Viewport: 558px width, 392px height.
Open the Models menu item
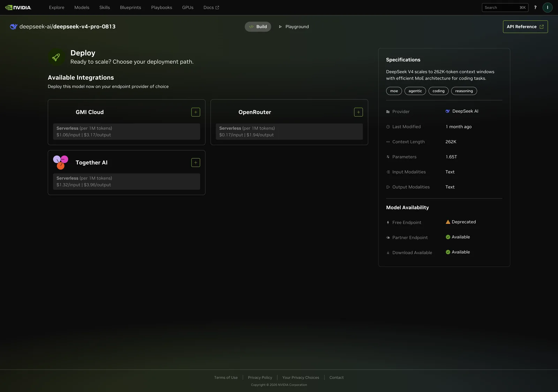pos(82,7)
